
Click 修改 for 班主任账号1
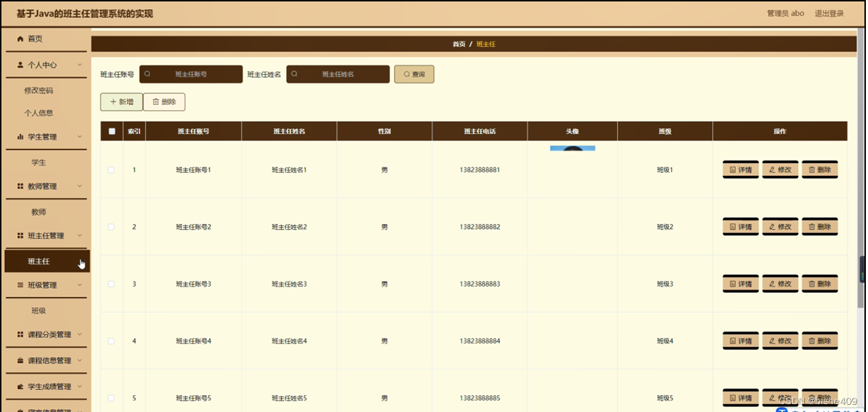point(780,170)
